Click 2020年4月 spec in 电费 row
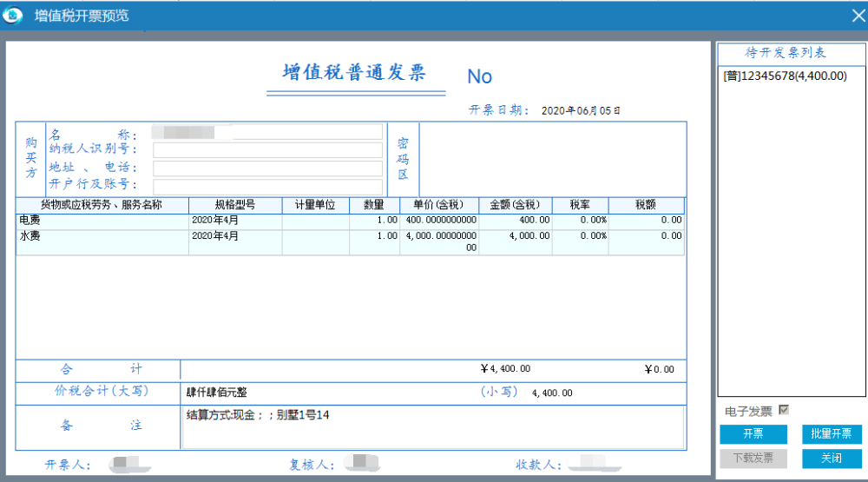This screenshot has height=482, width=868. point(215,220)
